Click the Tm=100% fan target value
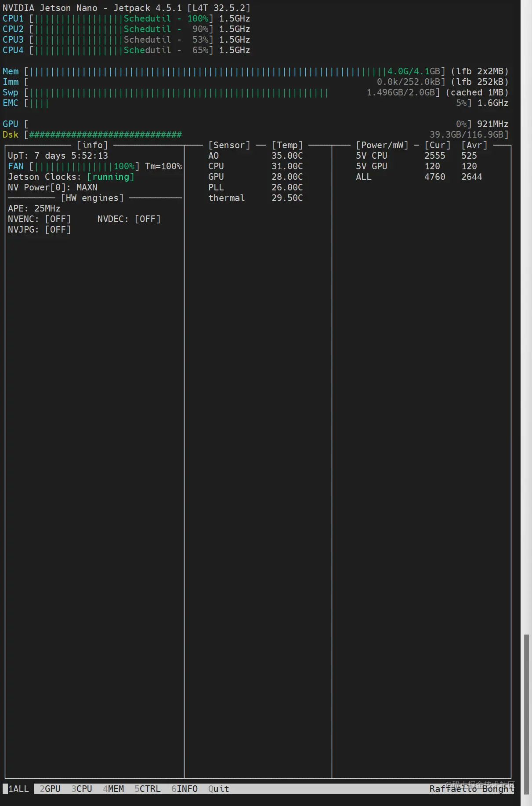This screenshot has height=806, width=532. pos(163,166)
